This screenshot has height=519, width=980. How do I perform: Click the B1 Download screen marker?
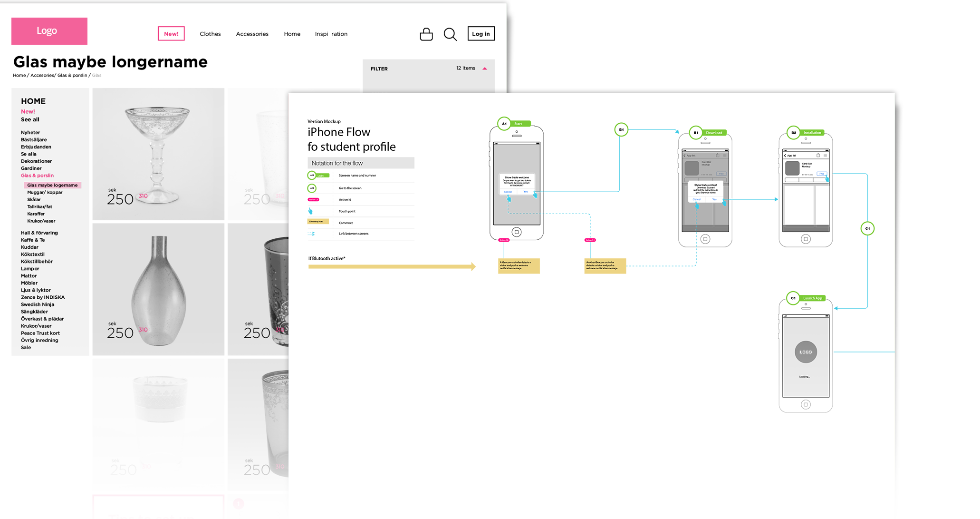coord(708,133)
